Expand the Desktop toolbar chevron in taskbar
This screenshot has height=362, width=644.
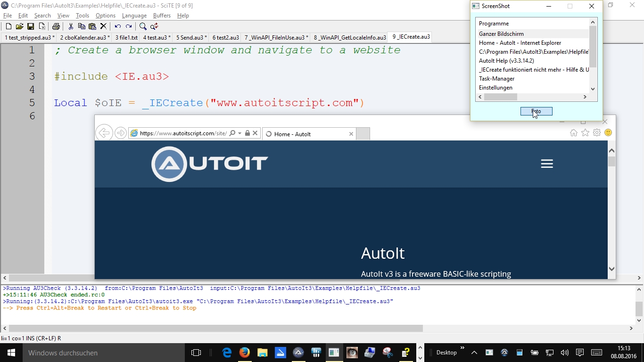click(x=462, y=348)
